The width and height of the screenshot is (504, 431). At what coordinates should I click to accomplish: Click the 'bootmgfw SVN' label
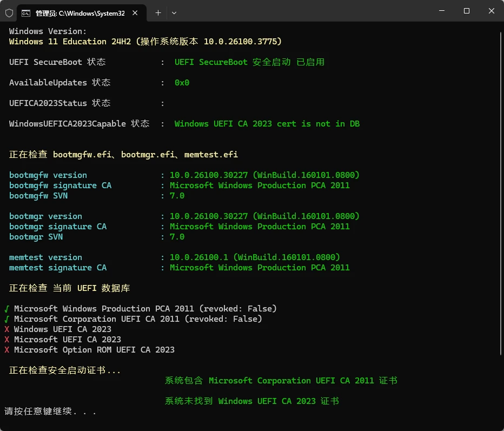(38, 196)
